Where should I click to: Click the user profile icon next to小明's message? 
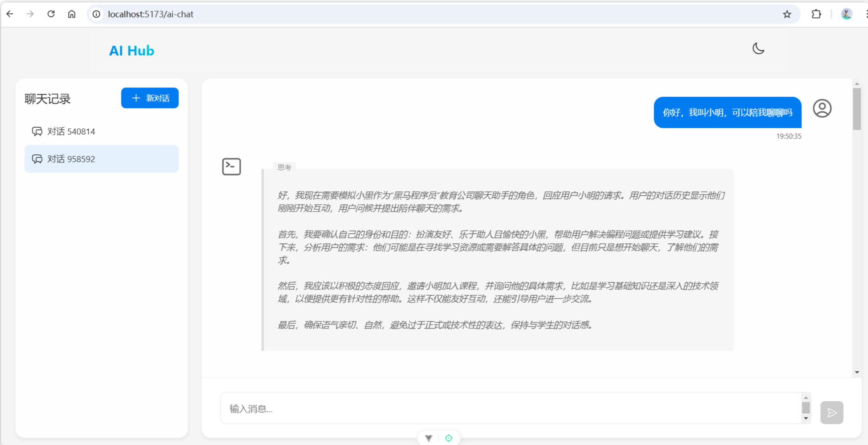point(822,108)
